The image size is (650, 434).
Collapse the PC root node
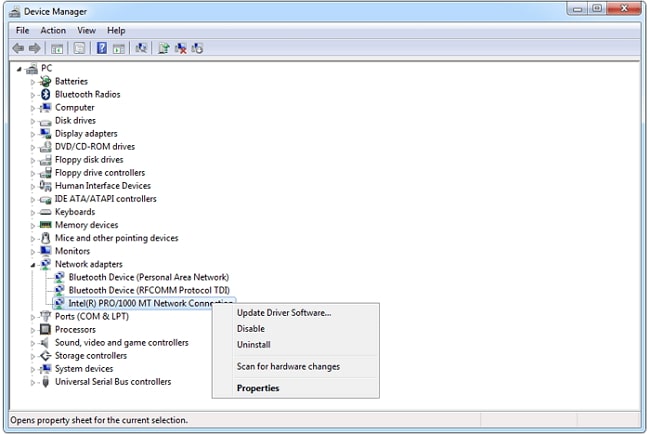(19, 69)
